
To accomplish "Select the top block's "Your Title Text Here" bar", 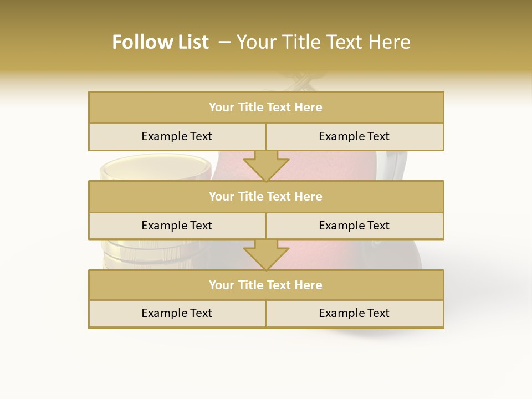I will click(266, 108).
